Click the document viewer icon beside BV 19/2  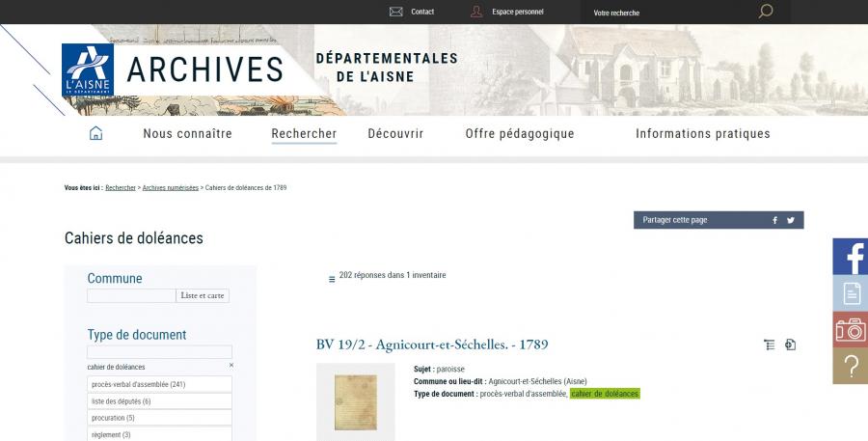tap(791, 345)
